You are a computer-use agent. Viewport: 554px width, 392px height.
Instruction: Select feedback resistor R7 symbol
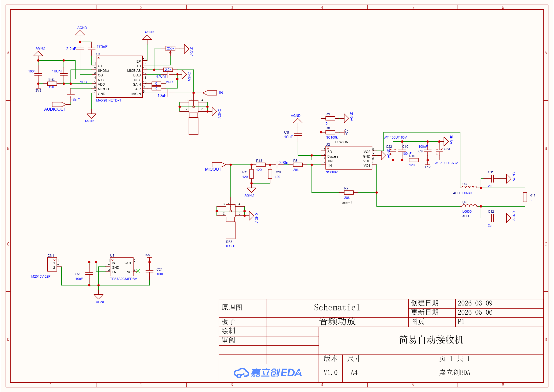pos(349,192)
